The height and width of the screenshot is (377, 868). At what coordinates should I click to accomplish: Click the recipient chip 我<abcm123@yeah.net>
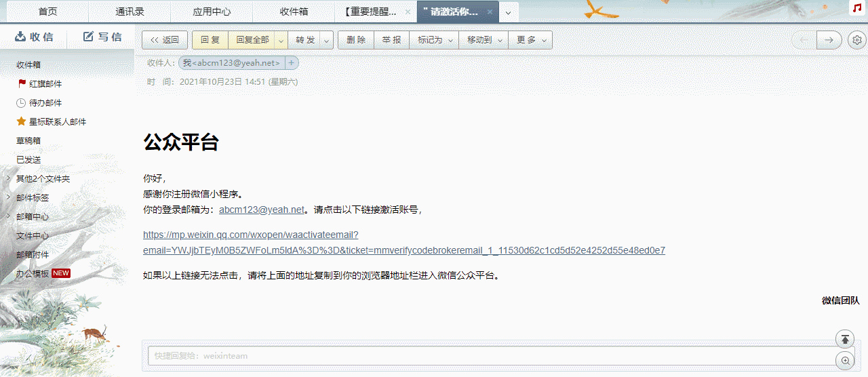pyautogui.click(x=231, y=63)
